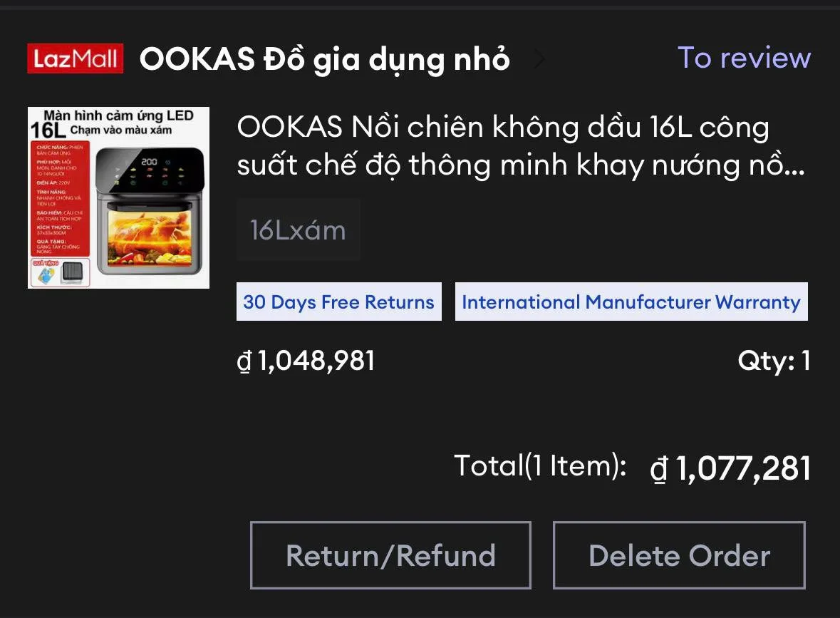Tap the quà tặng gift picture in thumbnail

pyautogui.click(x=61, y=272)
